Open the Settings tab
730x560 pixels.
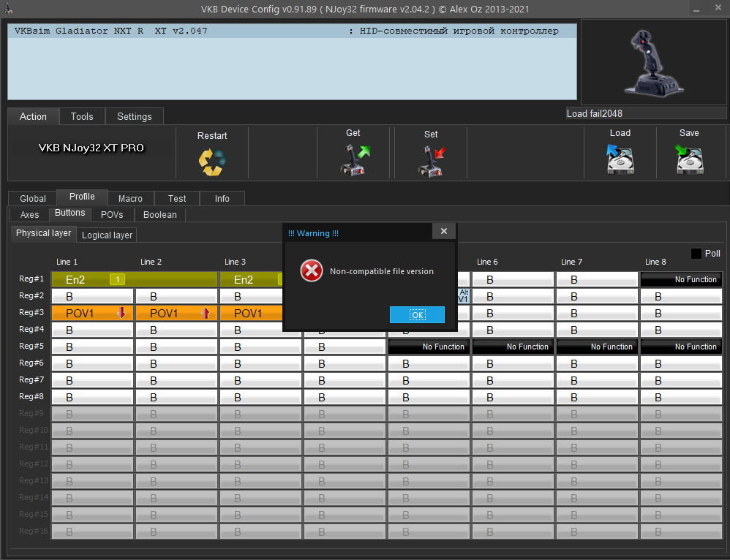(x=135, y=116)
